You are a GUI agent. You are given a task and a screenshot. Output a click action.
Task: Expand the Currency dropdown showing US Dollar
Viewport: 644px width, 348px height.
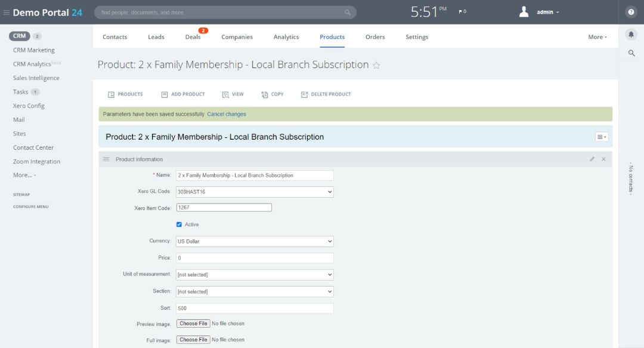coord(255,241)
